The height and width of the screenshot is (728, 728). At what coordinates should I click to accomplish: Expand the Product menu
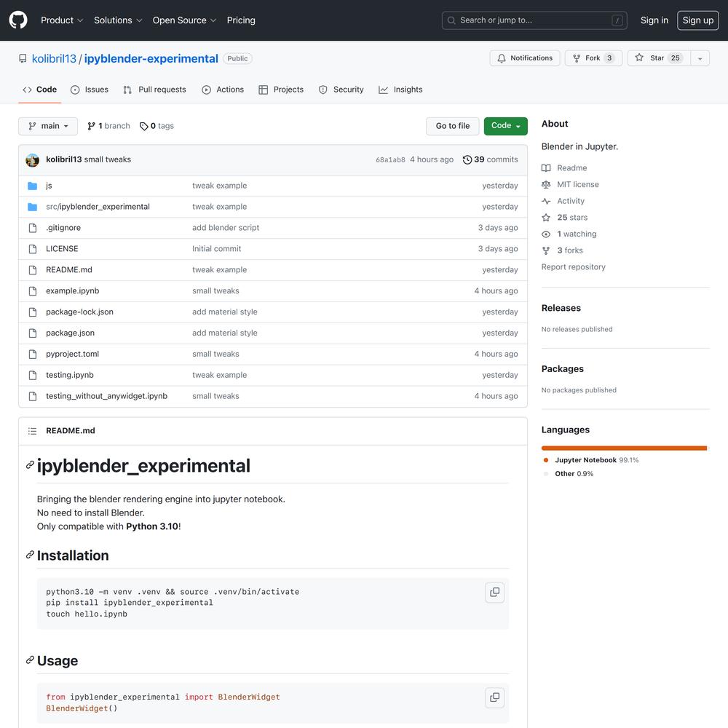pyautogui.click(x=62, y=20)
